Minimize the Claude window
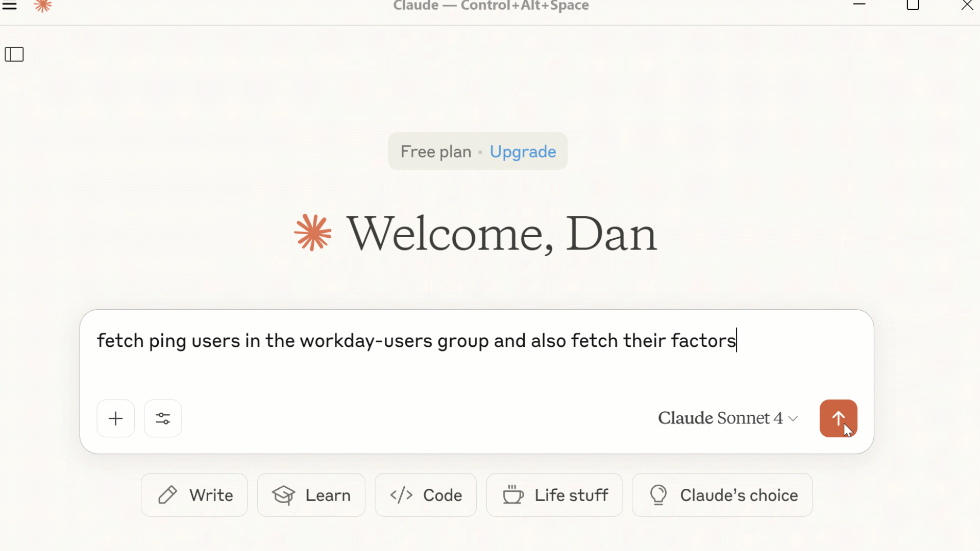The image size is (980, 551). [x=860, y=5]
